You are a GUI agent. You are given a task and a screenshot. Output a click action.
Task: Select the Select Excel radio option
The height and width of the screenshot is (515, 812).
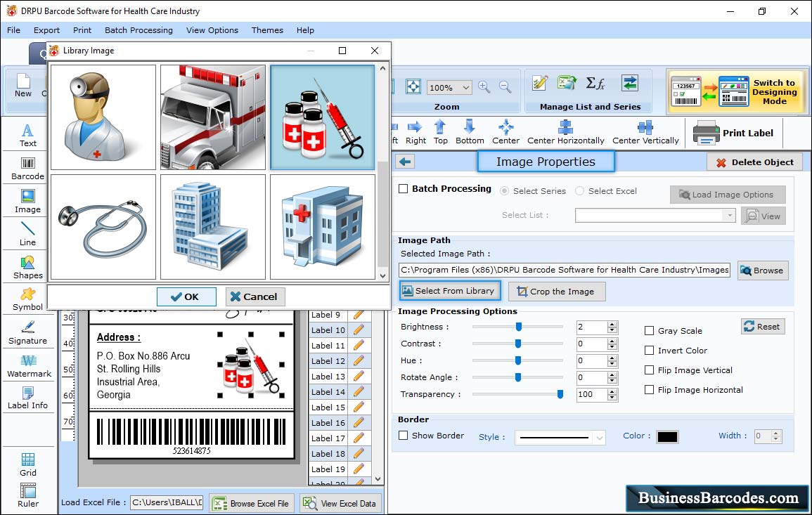coord(579,191)
